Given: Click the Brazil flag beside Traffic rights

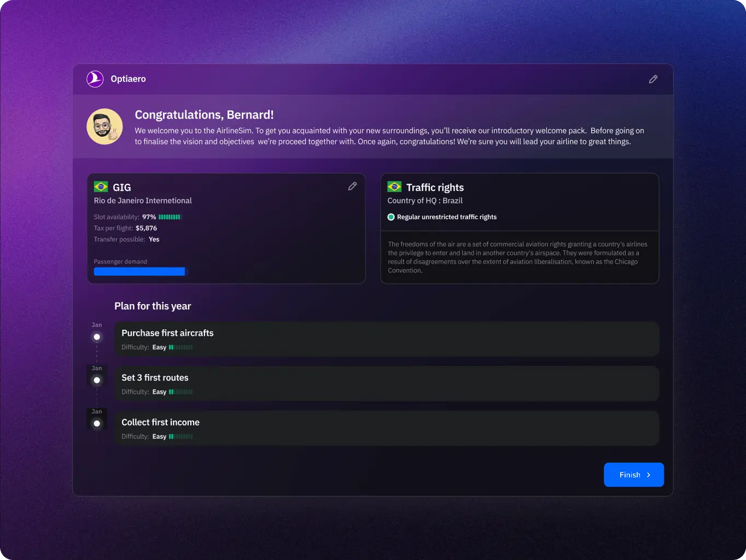Looking at the screenshot, I should (x=394, y=187).
